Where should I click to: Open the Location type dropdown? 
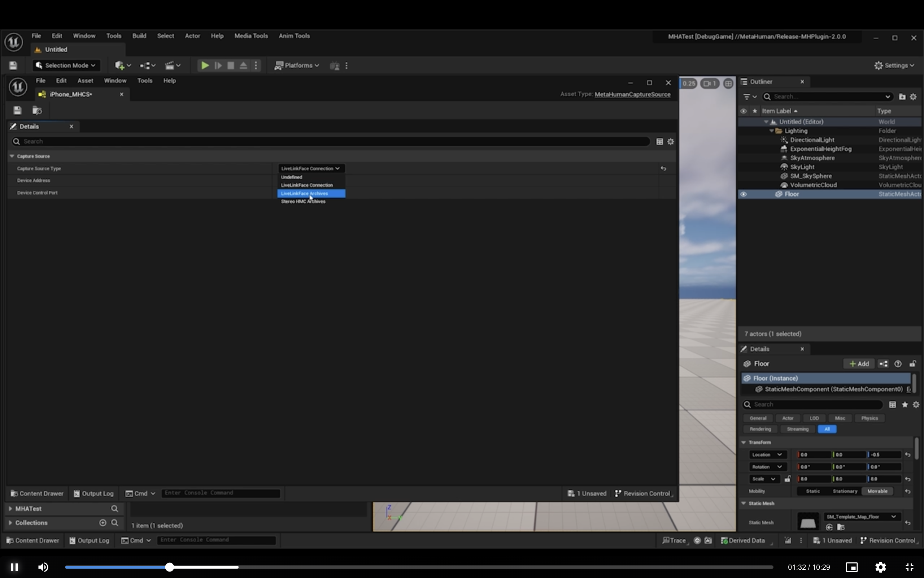pyautogui.click(x=767, y=454)
